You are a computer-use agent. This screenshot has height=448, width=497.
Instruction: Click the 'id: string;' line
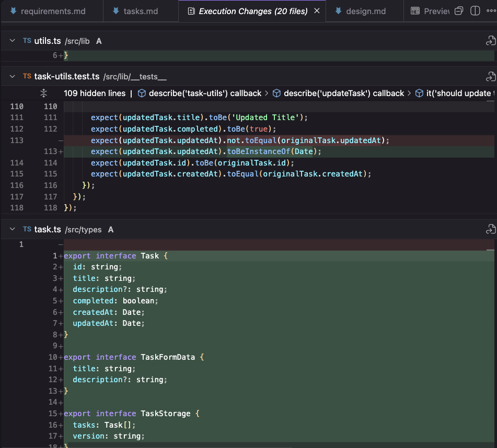pos(279,267)
